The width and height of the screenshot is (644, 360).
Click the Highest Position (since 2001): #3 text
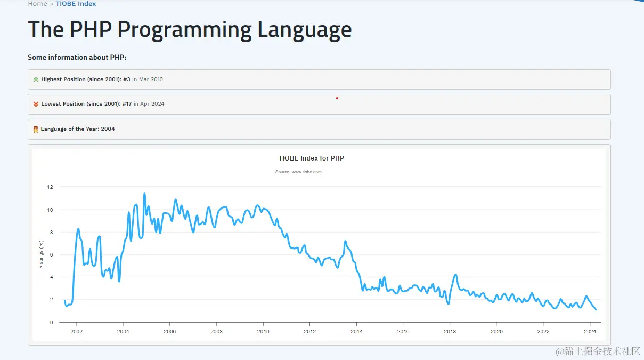click(x=86, y=79)
